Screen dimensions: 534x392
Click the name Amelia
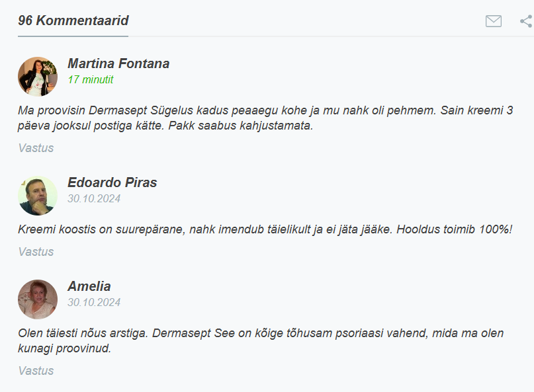point(89,286)
